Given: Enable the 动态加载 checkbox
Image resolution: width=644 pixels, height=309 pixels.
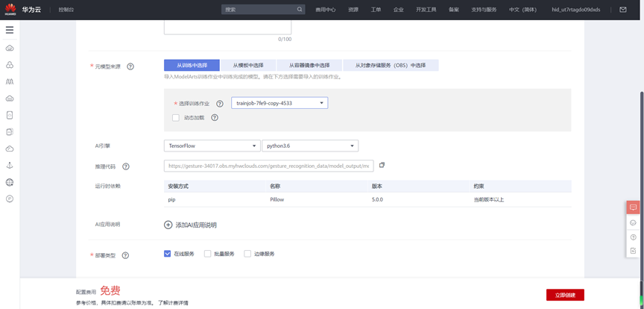Looking at the screenshot, I should tap(176, 118).
